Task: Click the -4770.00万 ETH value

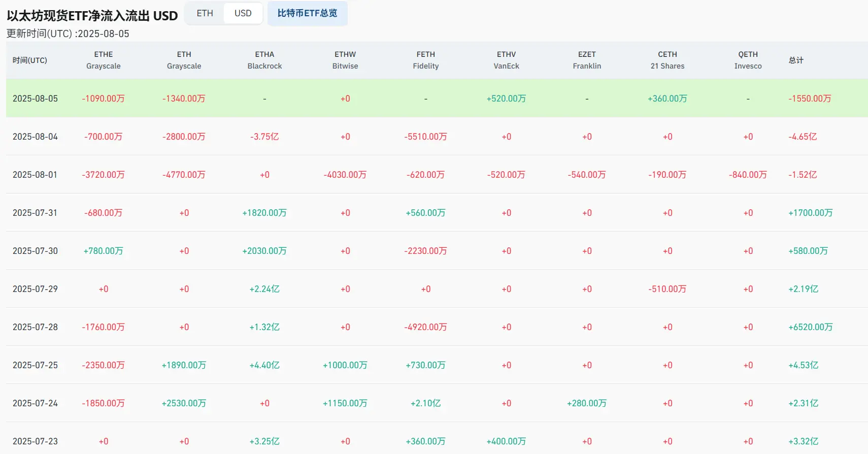Action: pyautogui.click(x=184, y=175)
